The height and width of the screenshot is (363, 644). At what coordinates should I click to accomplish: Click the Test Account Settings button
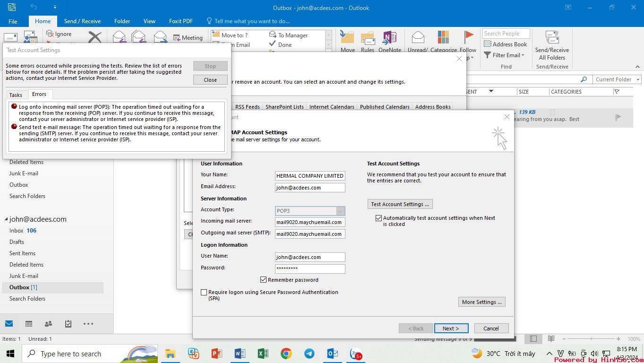pos(400,204)
